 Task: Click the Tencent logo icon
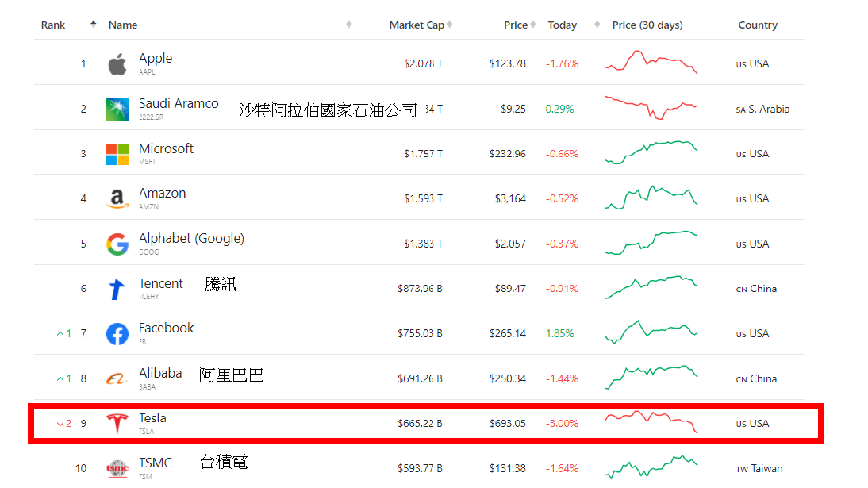117,289
